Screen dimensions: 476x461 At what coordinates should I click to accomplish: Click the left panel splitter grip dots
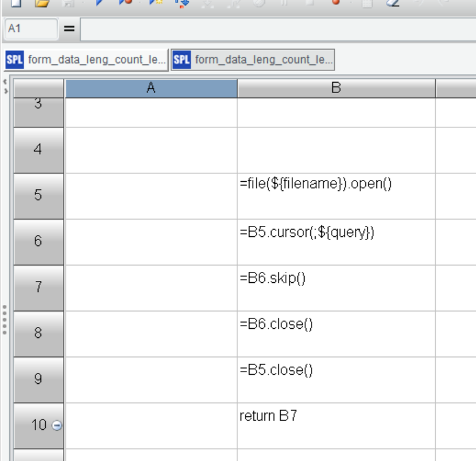(4, 320)
